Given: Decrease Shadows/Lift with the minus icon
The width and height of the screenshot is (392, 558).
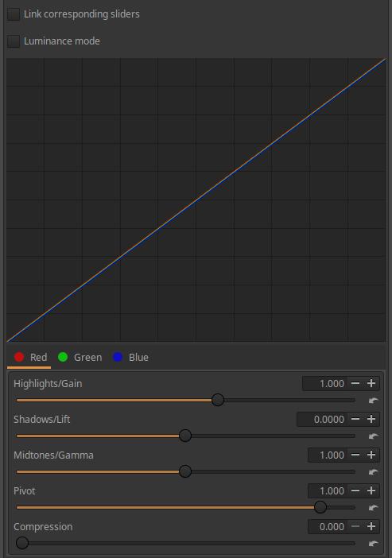Looking at the screenshot, I should tap(355, 419).
